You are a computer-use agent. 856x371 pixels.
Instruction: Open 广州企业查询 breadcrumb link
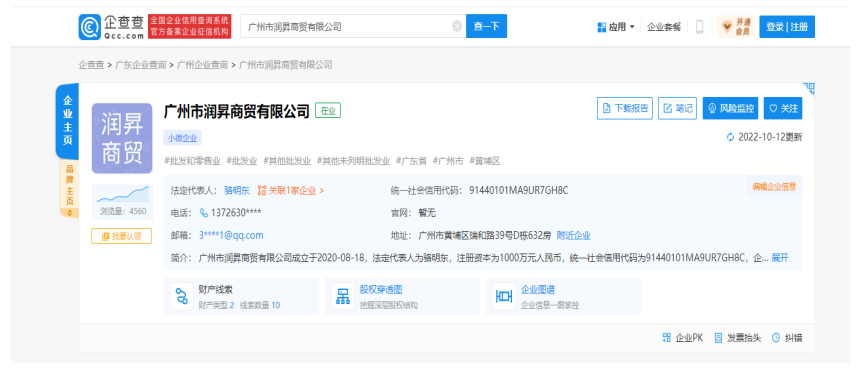pos(203,64)
